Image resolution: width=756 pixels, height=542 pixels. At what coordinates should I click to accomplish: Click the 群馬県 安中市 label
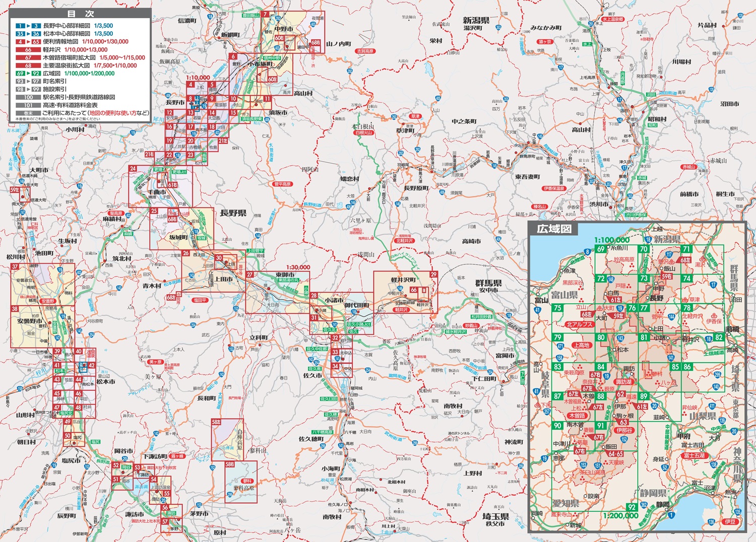[x=488, y=286]
